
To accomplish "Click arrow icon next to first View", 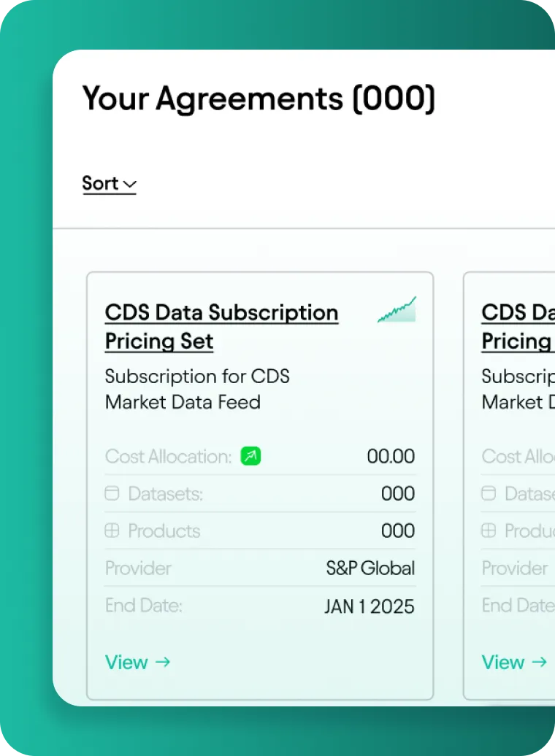I will [163, 662].
